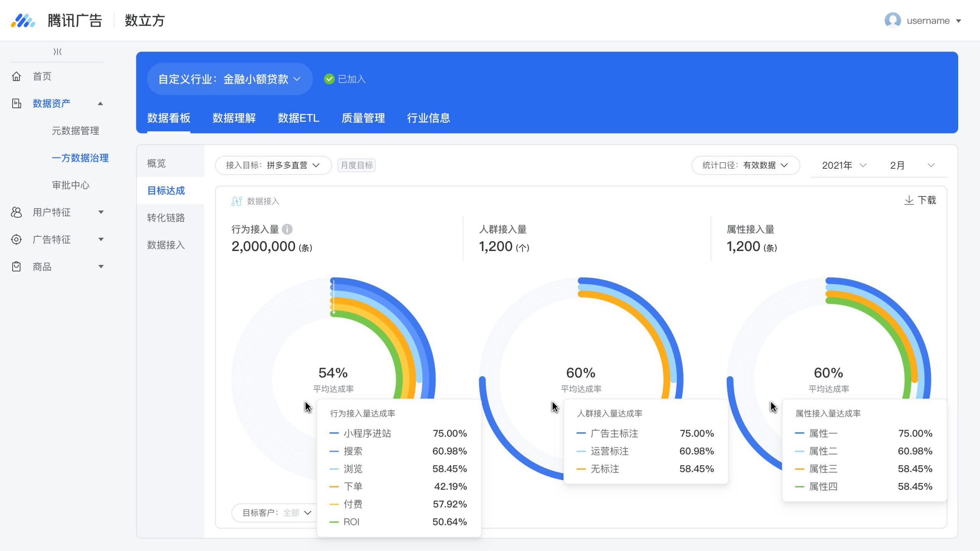
Task: Click the 属性二 60.98% row
Action: click(864, 451)
